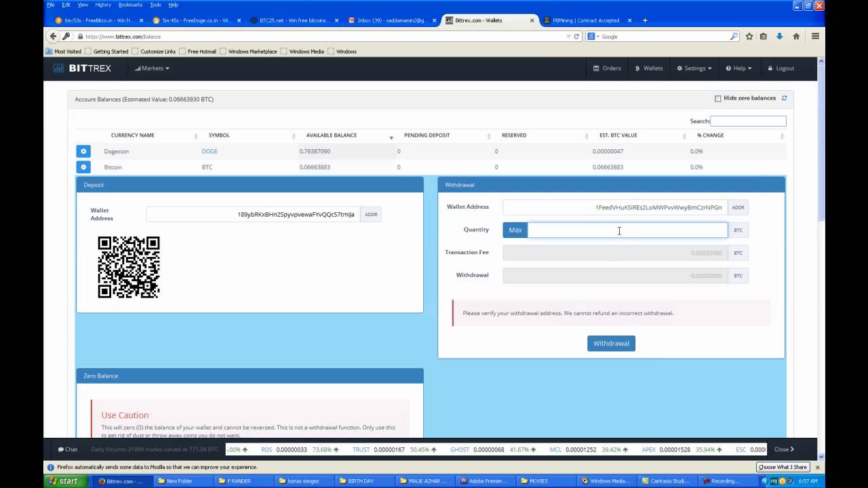Image resolution: width=868 pixels, height=488 pixels.
Task: Open Wallets in Bittrex navbar
Action: click(649, 68)
